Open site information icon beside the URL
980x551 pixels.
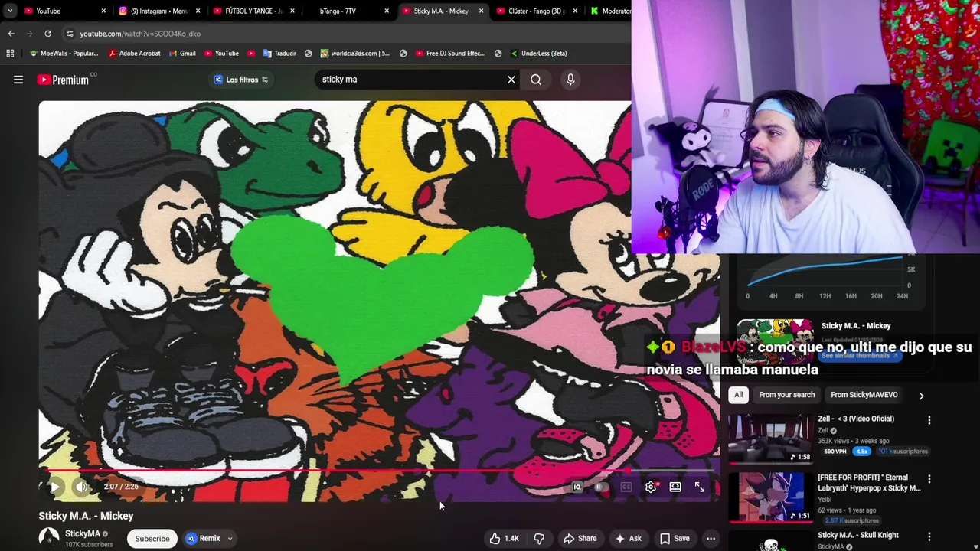click(x=69, y=34)
